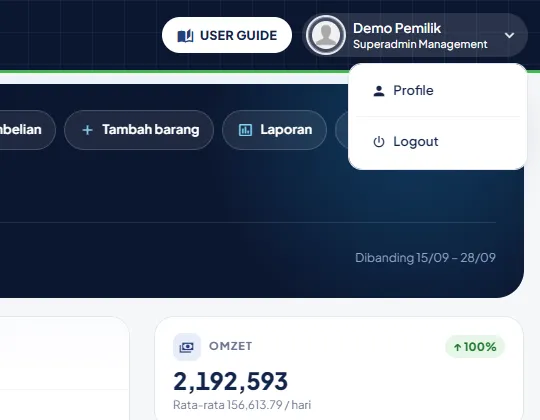The height and width of the screenshot is (420, 540).
Task: Open the USER GUIDE button
Action: pos(227,35)
